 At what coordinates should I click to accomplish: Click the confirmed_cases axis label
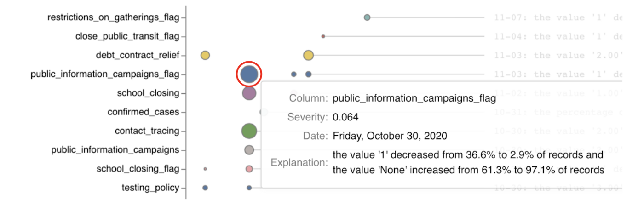click(143, 112)
